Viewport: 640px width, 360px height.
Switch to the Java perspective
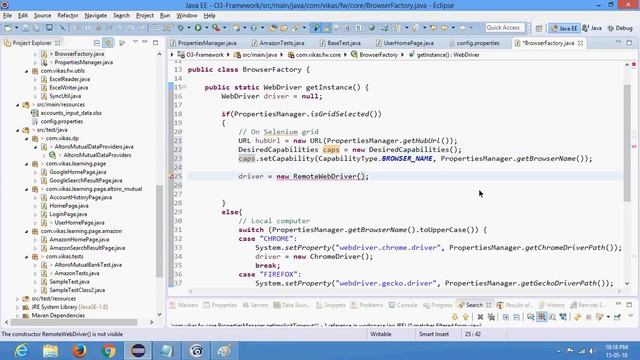[592, 28]
